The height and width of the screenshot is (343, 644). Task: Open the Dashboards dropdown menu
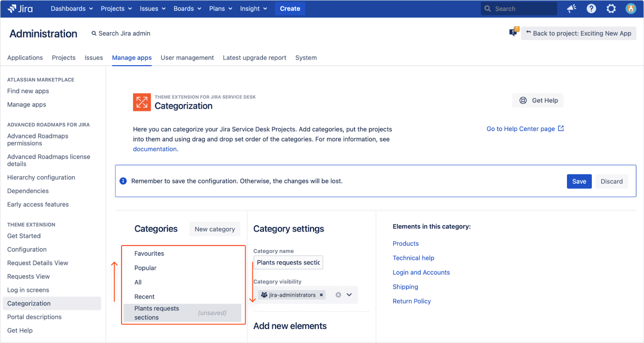click(72, 8)
